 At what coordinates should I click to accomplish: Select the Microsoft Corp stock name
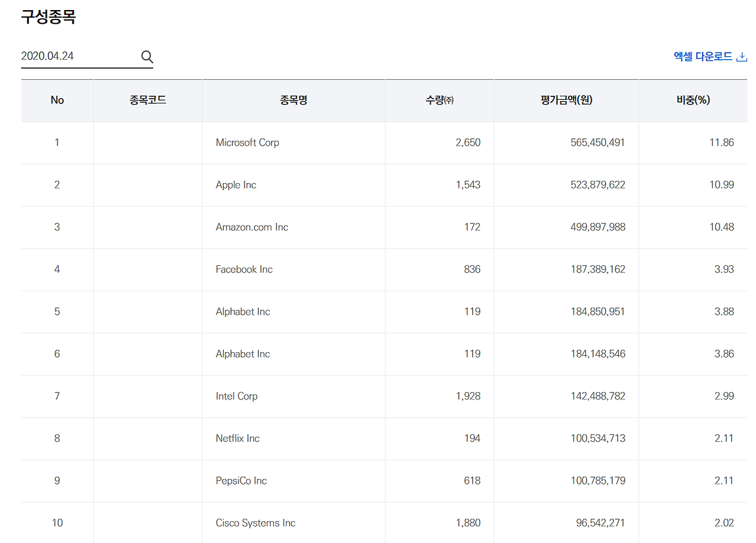[247, 142]
